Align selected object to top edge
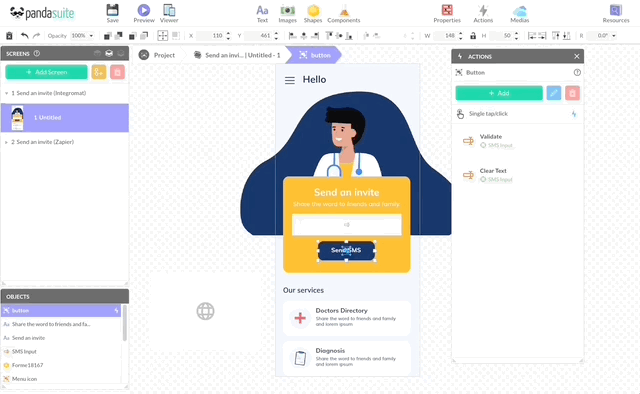The image size is (640, 394). click(x=329, y=36)
